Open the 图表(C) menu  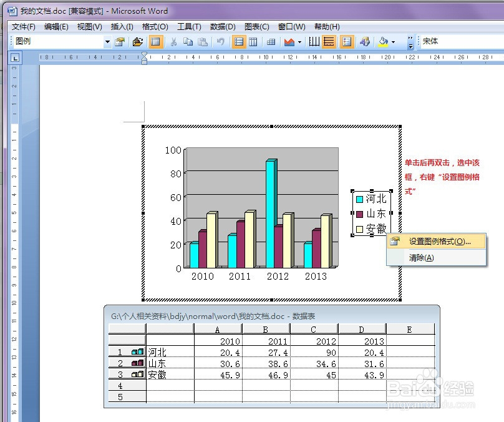pyautogui.click(x=257, y=27)
